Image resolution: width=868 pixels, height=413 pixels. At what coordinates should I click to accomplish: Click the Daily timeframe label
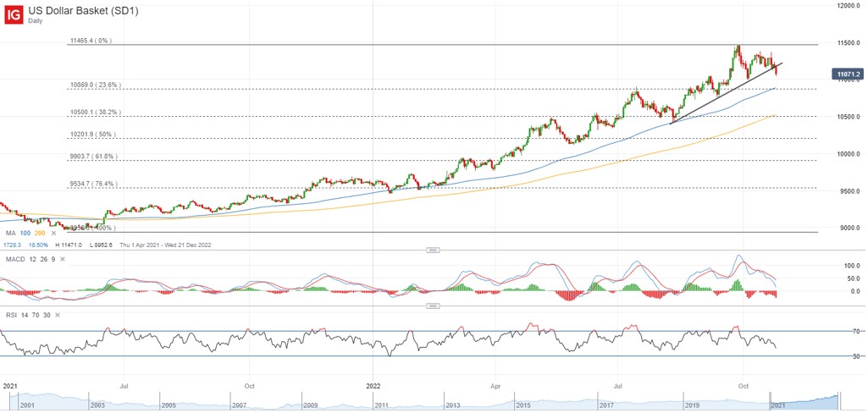(x=36, y=21)
